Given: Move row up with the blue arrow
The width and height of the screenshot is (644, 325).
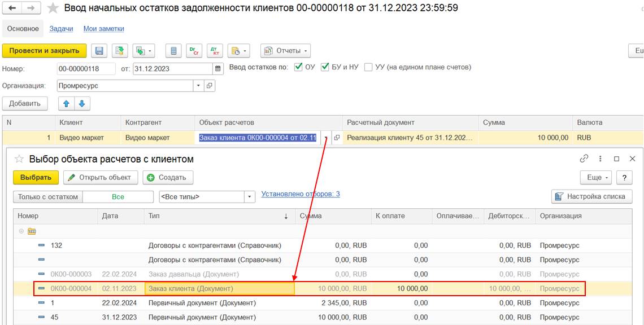Looking at the screenshot, I should (67, 104).
